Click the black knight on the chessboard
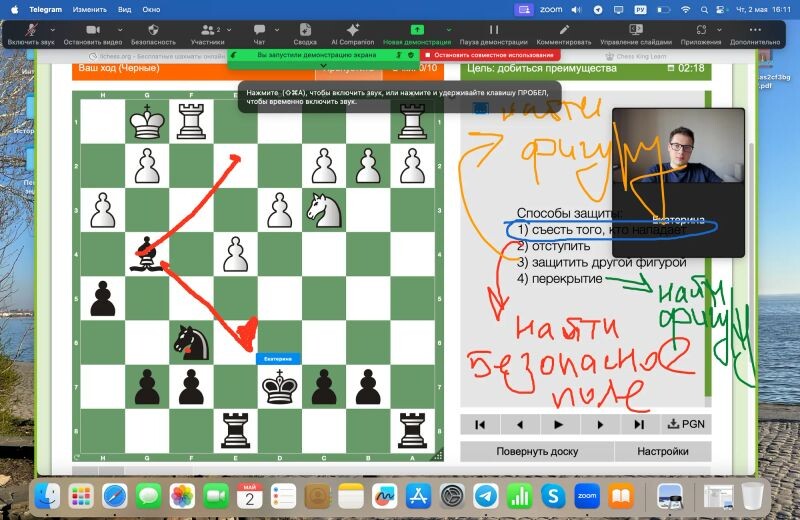 [x=190, y=340]
